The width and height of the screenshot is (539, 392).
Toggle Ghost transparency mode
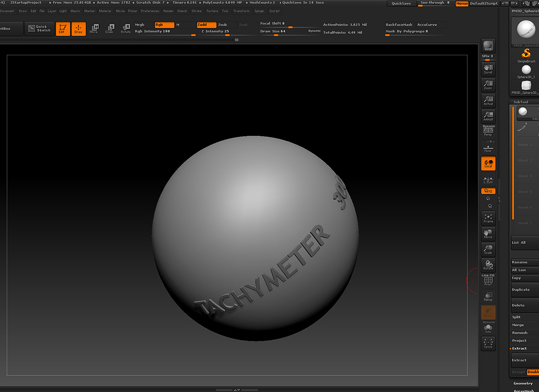488,312
